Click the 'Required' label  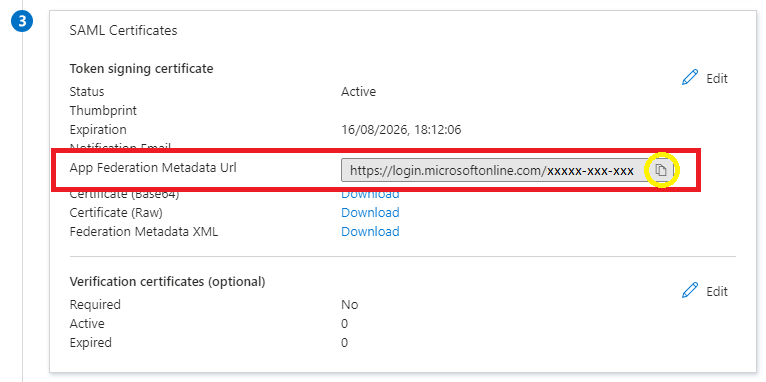pyautogui.click(x=95, y=305)
